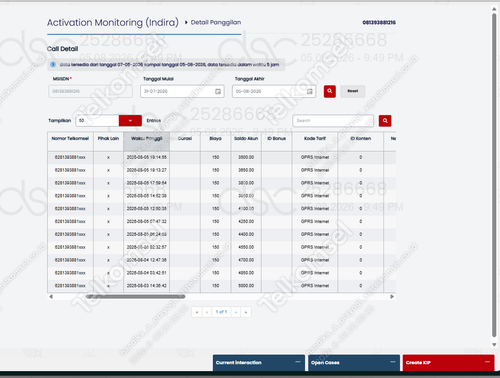Click the blue info icon in data notice
Screen dimensions: 500x378
pyautogui.click(x=53, y=65)
